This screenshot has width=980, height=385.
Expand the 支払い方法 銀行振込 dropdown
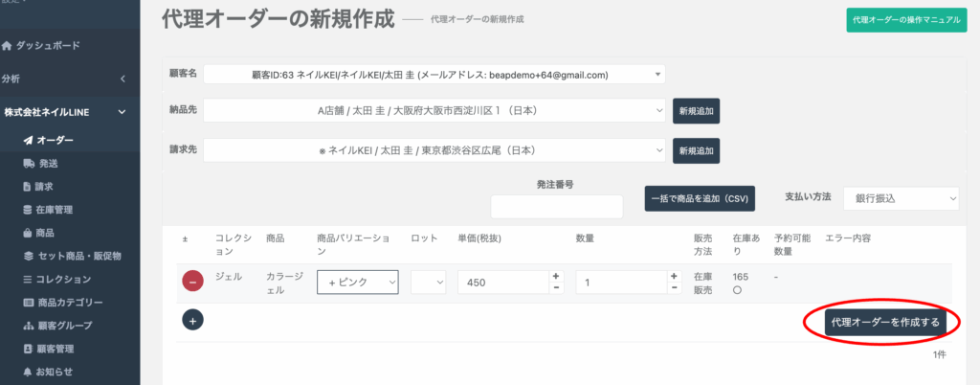click(x=900, y=198)
